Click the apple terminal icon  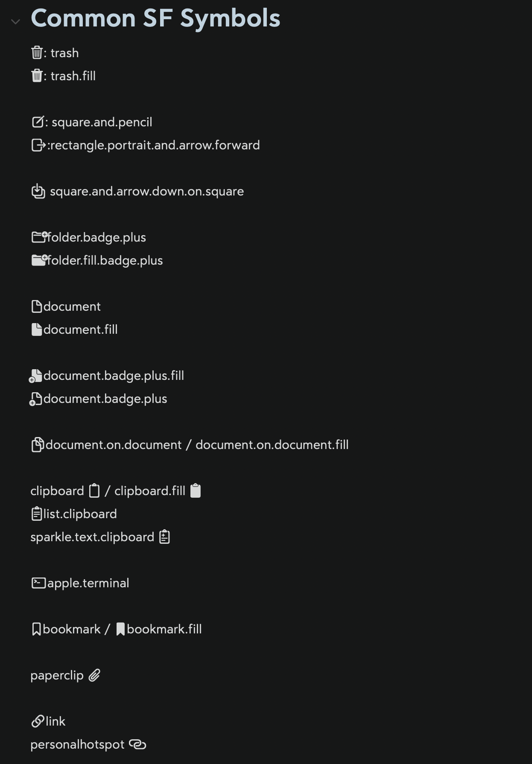pyautogui.click(x=38, y=583)
